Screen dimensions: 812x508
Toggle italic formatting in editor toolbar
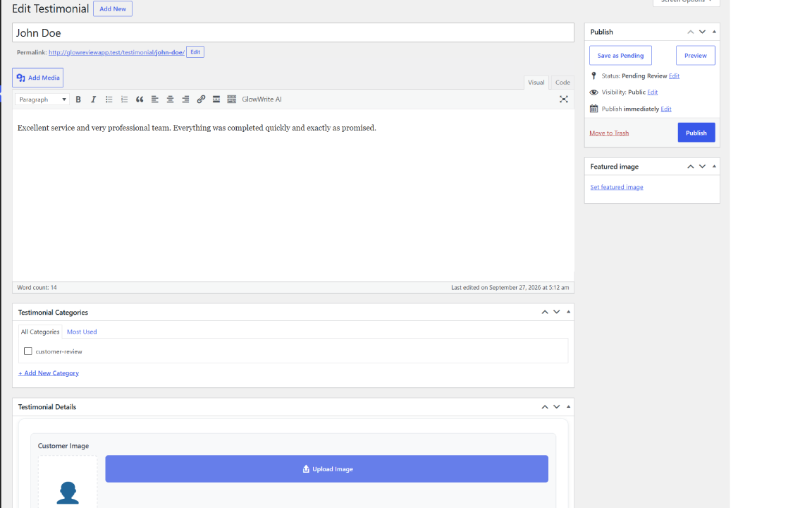tap(93, 99)
